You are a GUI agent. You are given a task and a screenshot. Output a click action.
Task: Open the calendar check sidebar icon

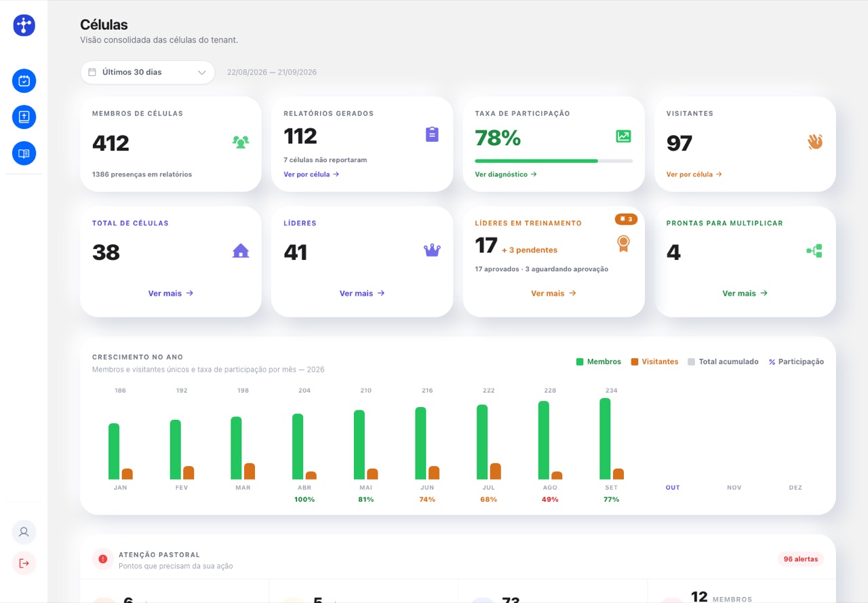[x=24, y=81]
